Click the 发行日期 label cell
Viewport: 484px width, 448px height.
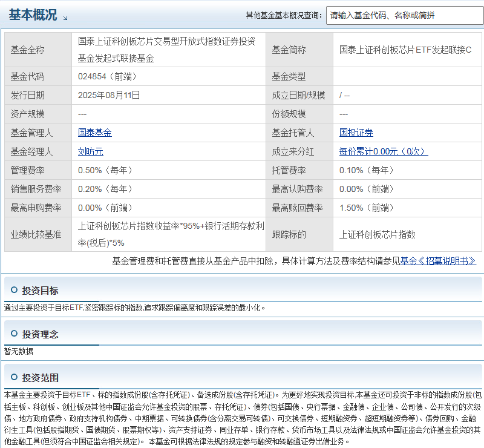[38, 95]
